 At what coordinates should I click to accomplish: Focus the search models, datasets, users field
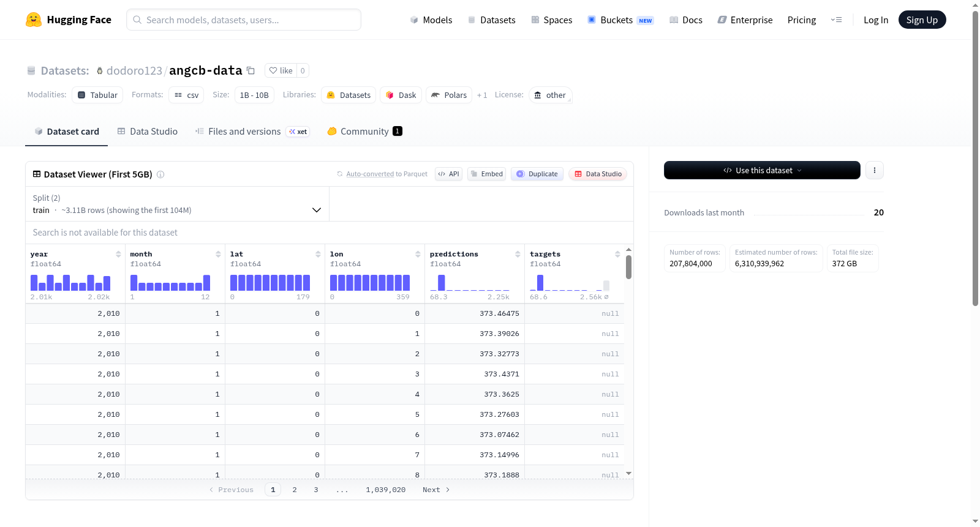pos(244,20)
